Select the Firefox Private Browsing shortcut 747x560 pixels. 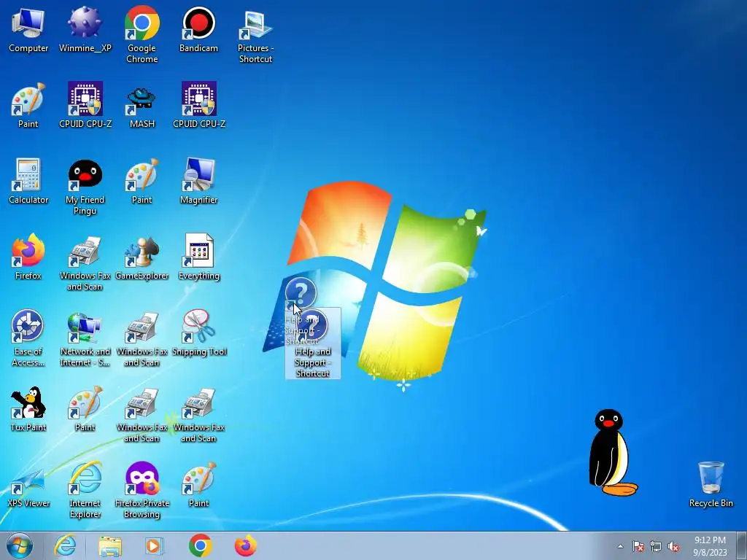[x=142, y=491]
